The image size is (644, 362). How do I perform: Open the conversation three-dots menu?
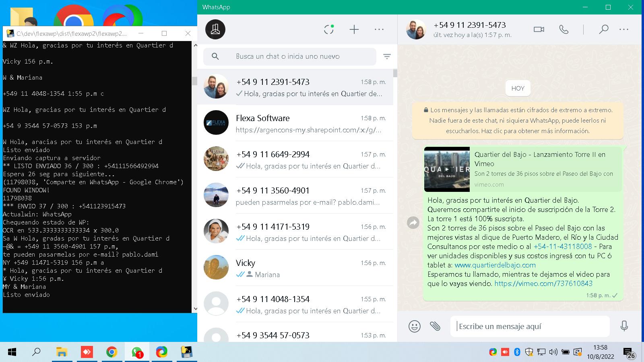[624, 29]
